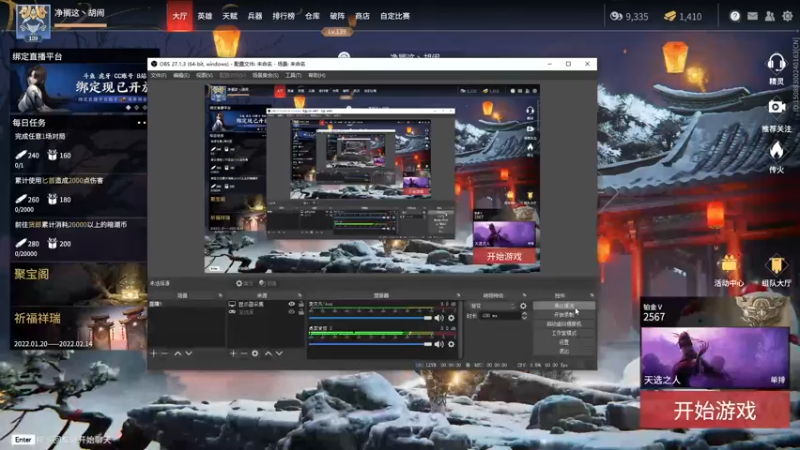Open the game's help question-mark icon
800x450 pixels.
tap(735, 16)
